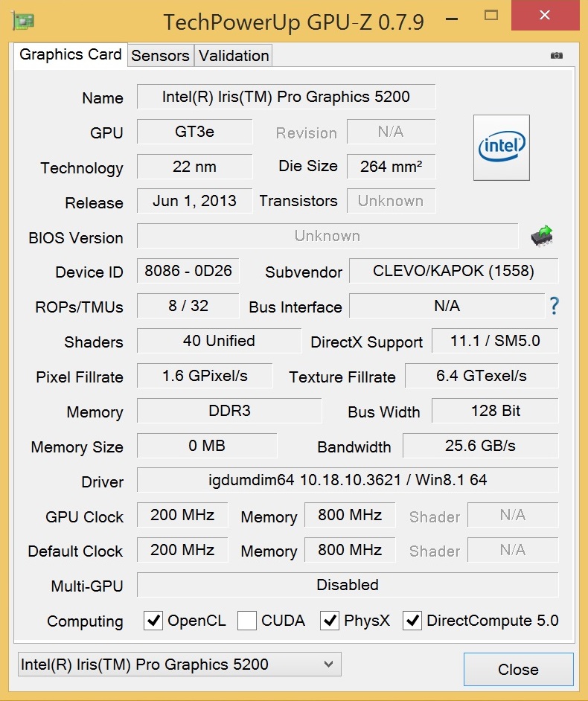
Task: Click the "Multi-GPU" label
Action: click(87, 586)
